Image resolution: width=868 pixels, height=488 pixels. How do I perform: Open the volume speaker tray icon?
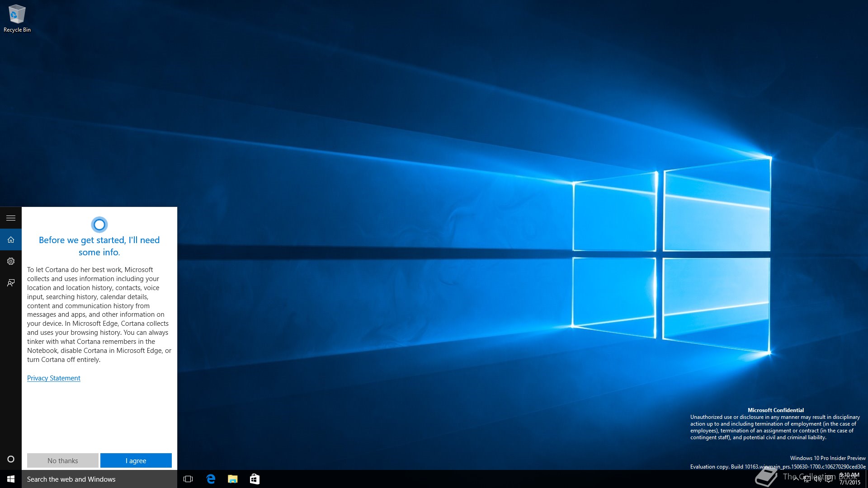click(818, 479)
